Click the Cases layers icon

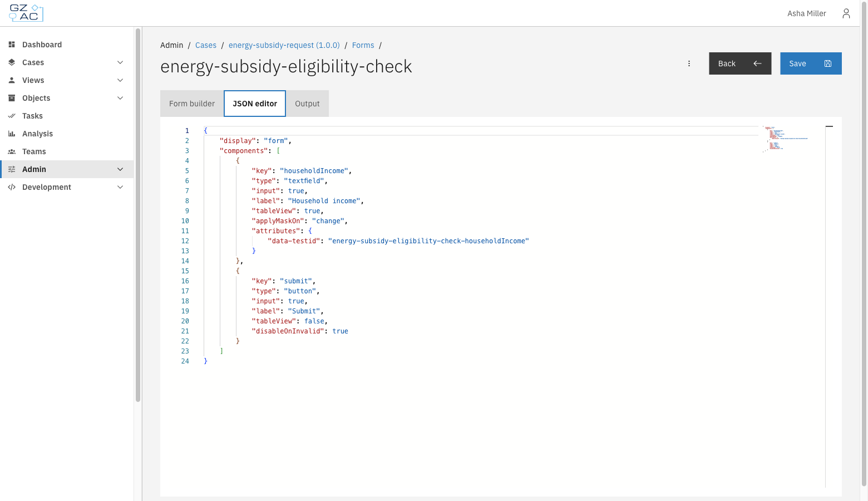click(12, 62)
